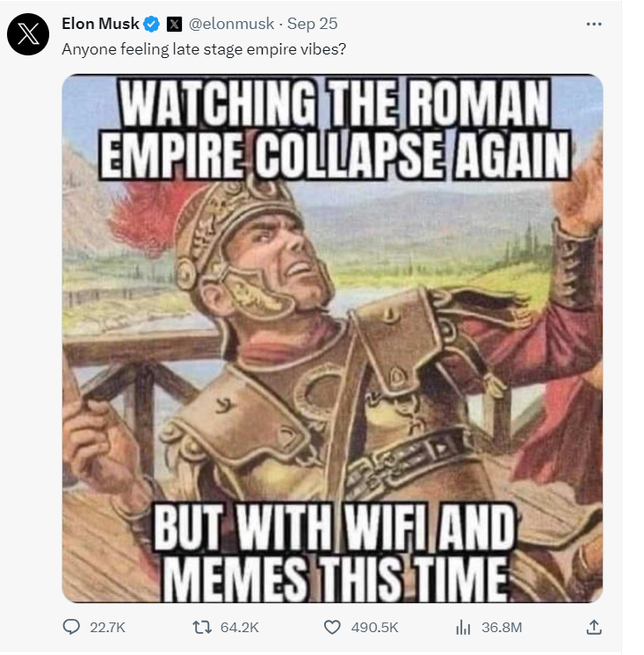Click the 22.7K replies count
Viewport: 644px width, 655px height.
tap(108, 628)
